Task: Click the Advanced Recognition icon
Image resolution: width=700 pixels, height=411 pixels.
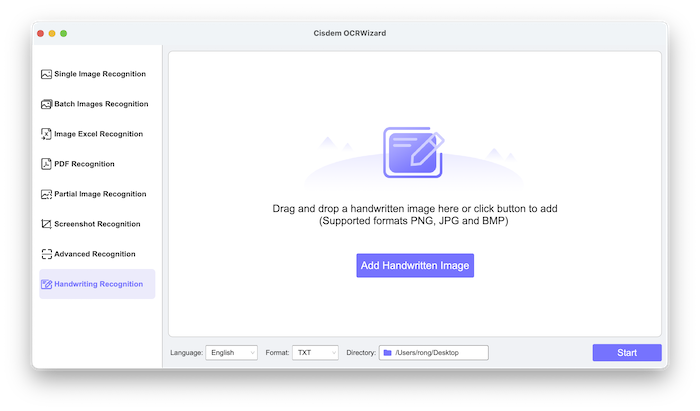Action: (46, 254)
